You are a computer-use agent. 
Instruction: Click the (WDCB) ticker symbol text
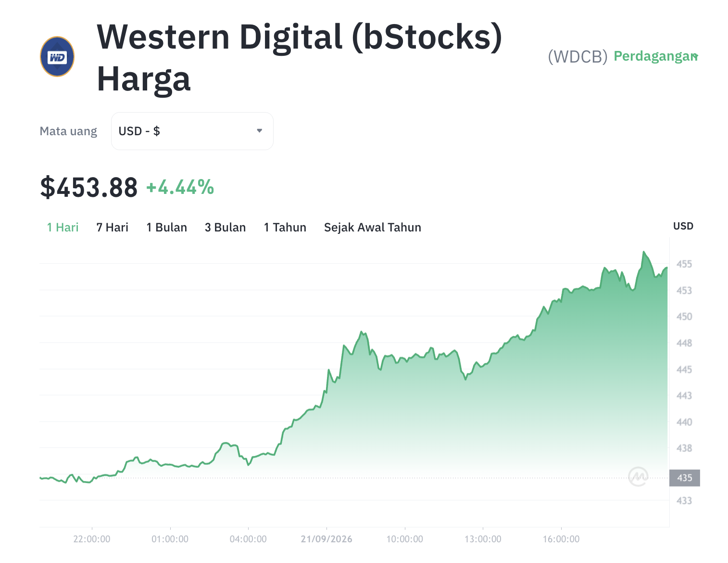pyautogui.click(x=577, y=57)
